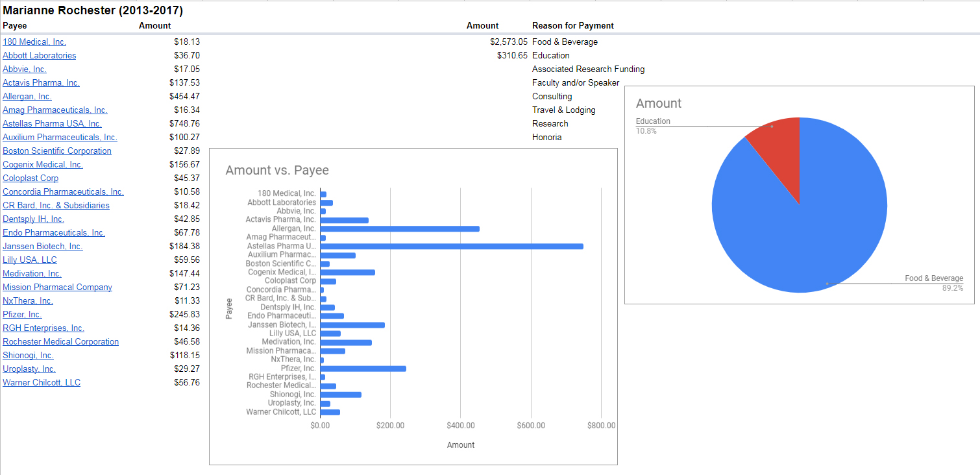The width and height of the screenshot is (980, 475).
Task: Select the Marianne Rochester title cell
Action: tap(93, 10)
